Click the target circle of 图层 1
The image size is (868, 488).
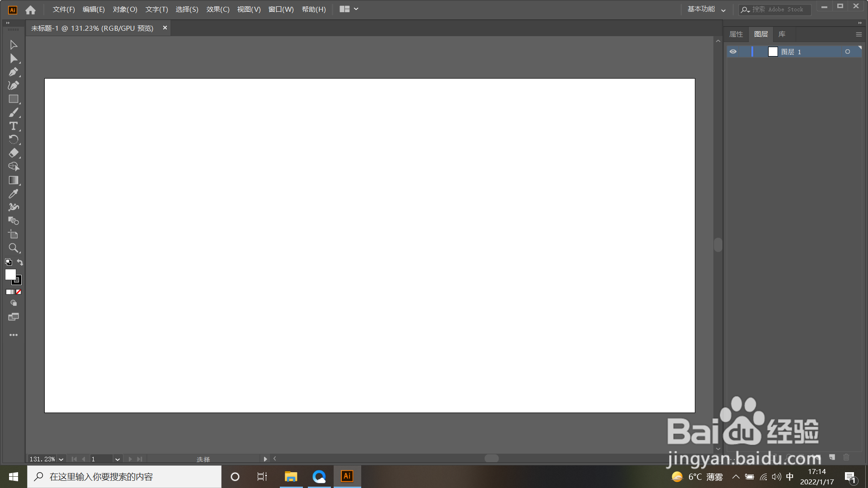pyautogui.click(x=848, y=52)
